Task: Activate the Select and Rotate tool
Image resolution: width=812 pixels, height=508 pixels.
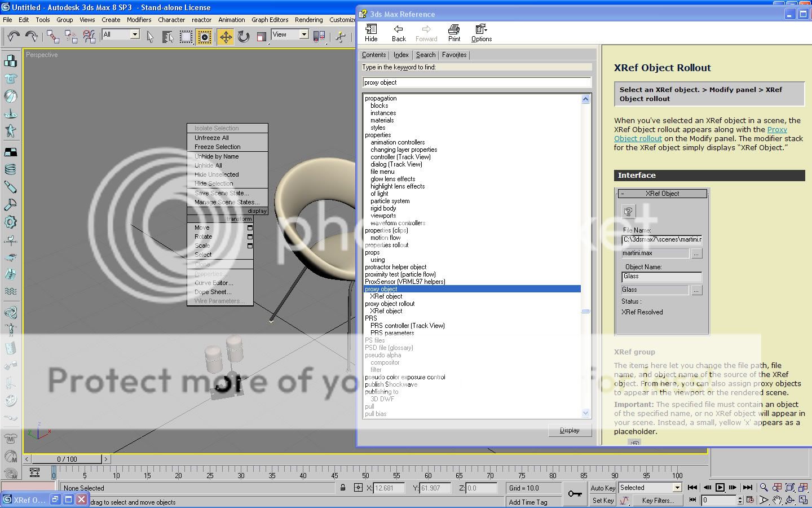Action: (x=244, y=37)
